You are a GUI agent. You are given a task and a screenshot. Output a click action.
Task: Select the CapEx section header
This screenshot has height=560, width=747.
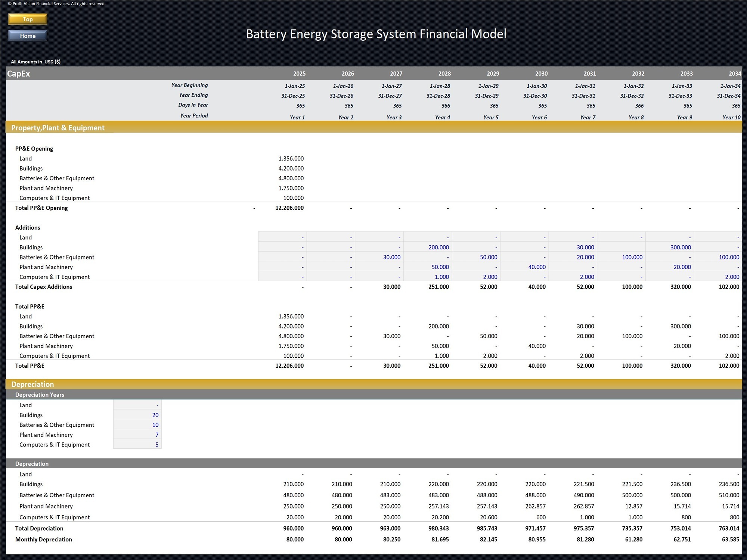click(18, 74)
